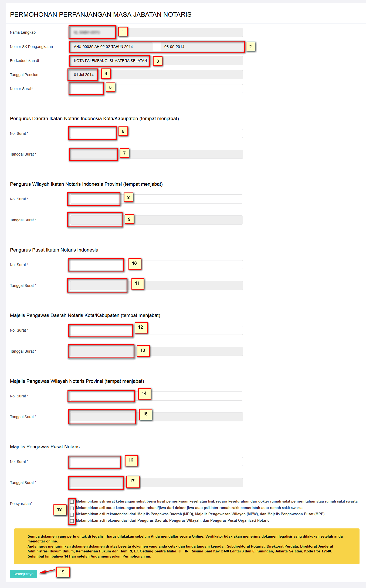The image size is (366, 588).
Task: Click the Nomor Surat input field
Action: point(156,89)
